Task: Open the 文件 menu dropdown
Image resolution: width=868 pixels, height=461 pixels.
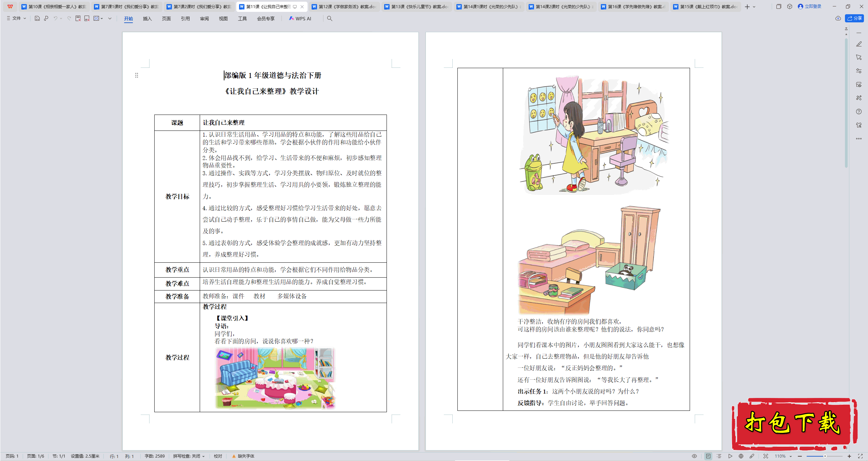Action: click(x=16, y=19)
